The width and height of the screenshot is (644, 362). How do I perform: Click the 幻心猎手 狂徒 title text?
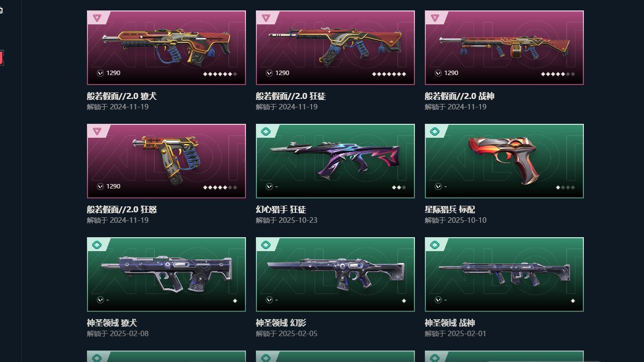point(281,209)
